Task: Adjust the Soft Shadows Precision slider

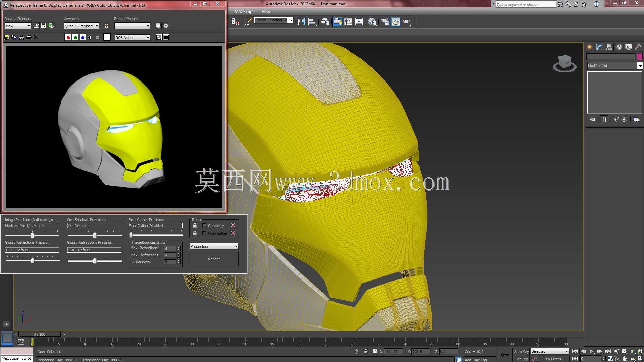Action: [x=95, y=235]
